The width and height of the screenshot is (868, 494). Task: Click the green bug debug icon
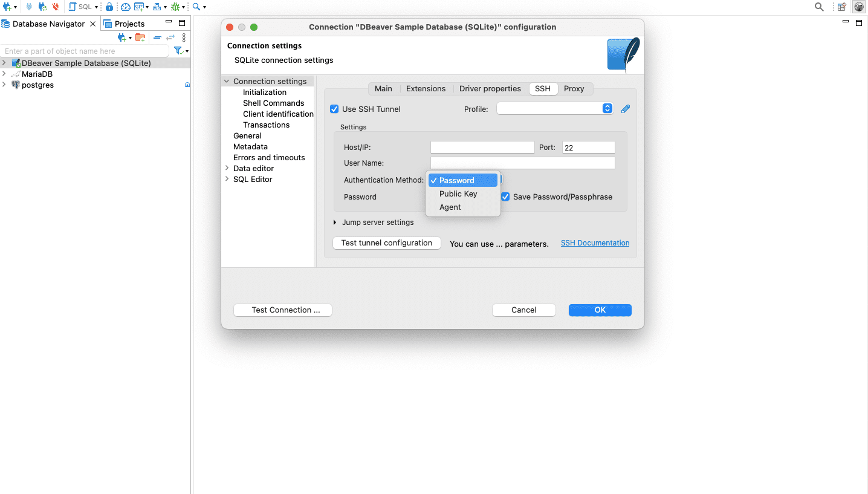pos(175,7)
